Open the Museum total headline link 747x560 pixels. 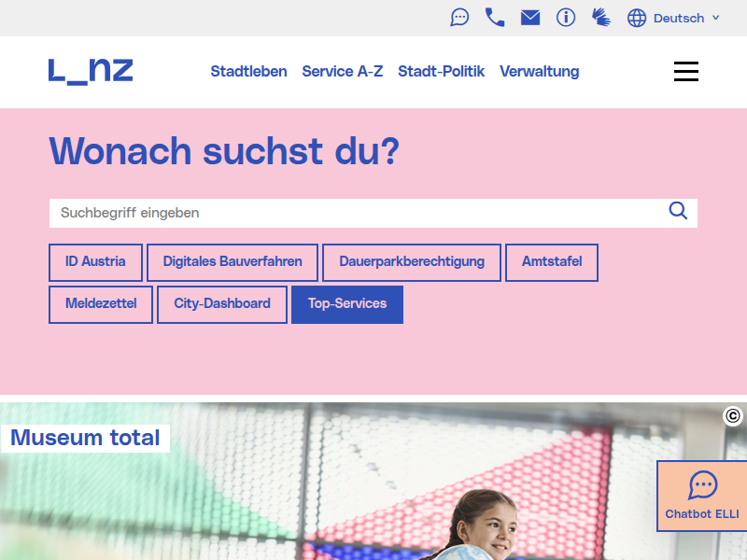(85, 438)
